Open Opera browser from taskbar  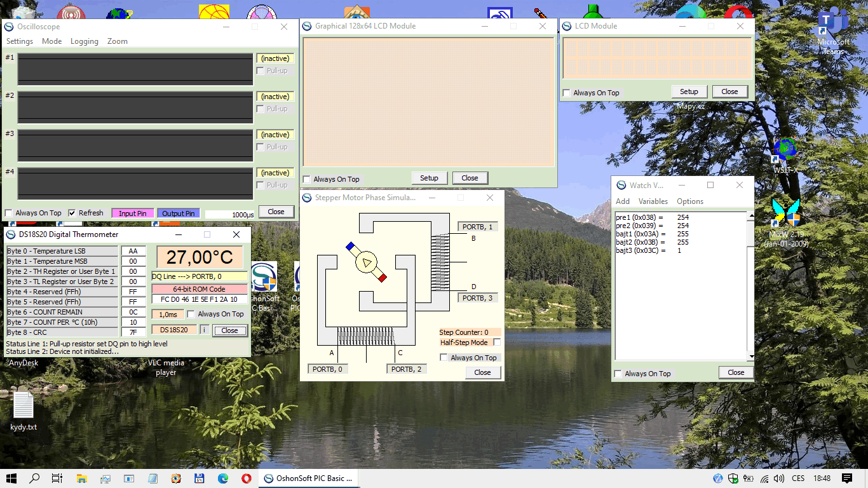(x=246, y=478)
